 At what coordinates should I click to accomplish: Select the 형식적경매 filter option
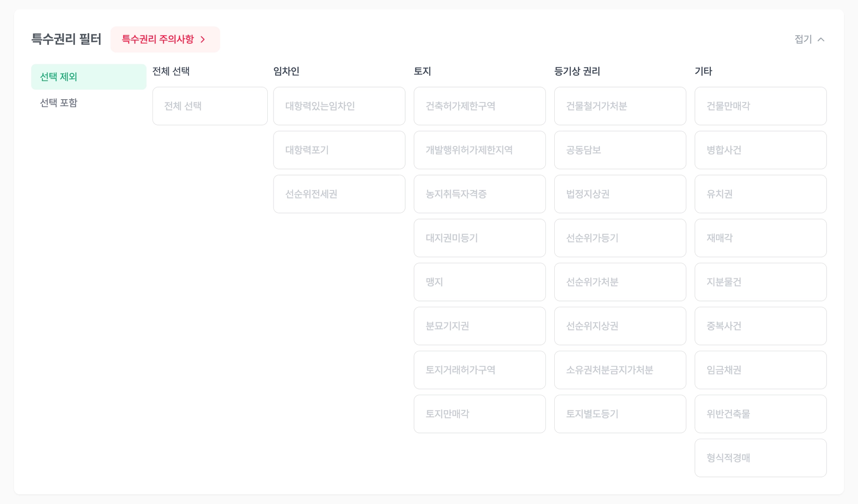click(760, 458)
